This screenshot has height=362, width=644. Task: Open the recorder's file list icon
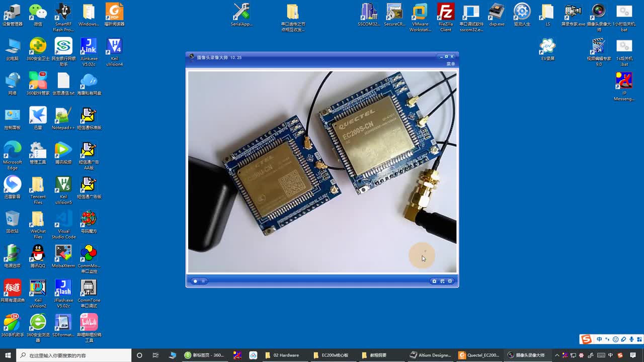(x=442, y=281)
